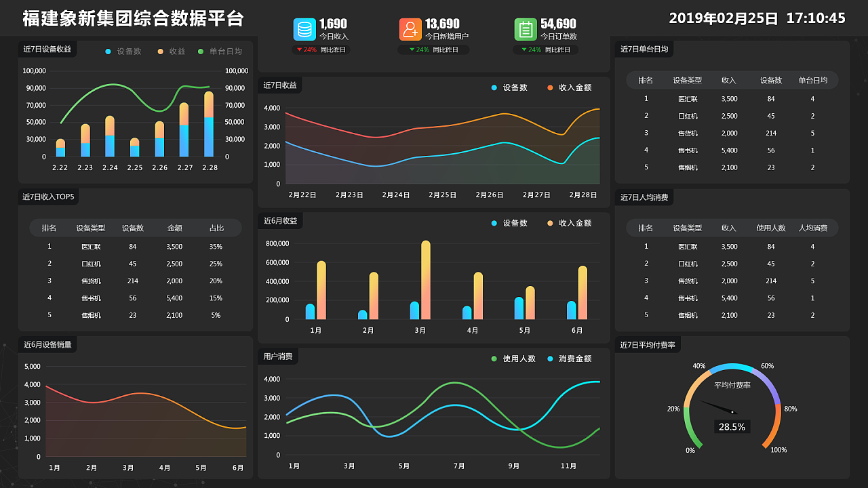Click 售烟机 row in 近7日单台日均 table
Screen dimensions: 868x488
(x=732, y=167)
